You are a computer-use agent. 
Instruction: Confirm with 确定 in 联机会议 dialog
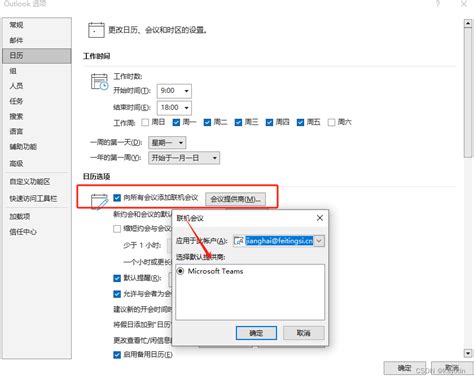coord(256,333)
